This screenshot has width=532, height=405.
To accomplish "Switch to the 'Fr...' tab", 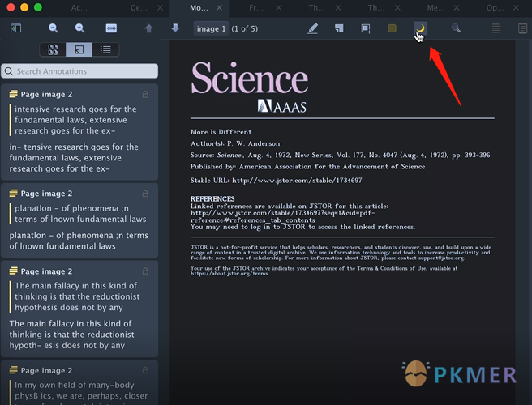I will [x=256, y=8].
